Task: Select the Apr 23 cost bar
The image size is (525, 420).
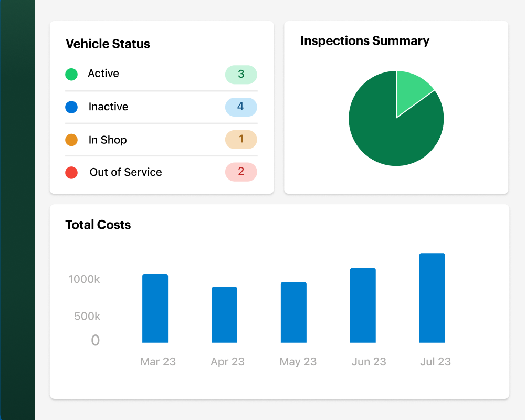Action: pos(225,315)
